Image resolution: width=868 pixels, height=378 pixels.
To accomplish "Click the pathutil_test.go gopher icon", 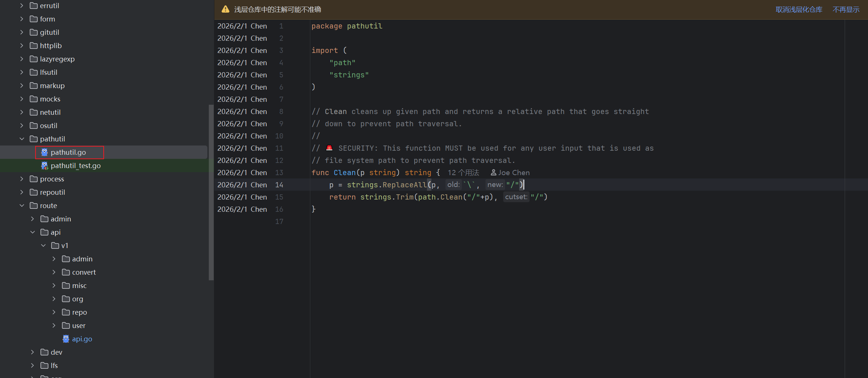I will [44, 165].
